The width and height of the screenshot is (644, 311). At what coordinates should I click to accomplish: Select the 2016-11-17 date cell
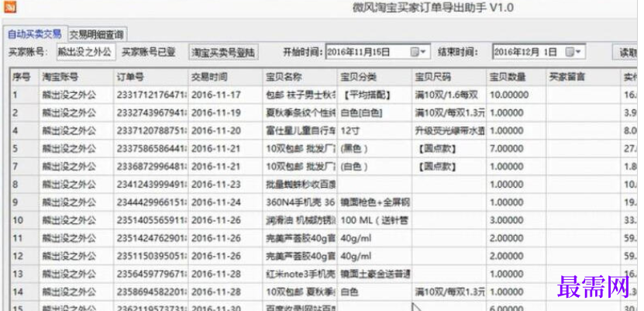tap(225, 95)
